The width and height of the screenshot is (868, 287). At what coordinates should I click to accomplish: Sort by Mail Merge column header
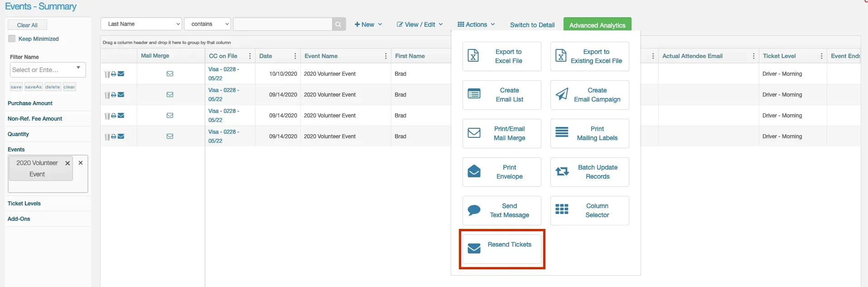pyautogui.click(x=155, y=56)
